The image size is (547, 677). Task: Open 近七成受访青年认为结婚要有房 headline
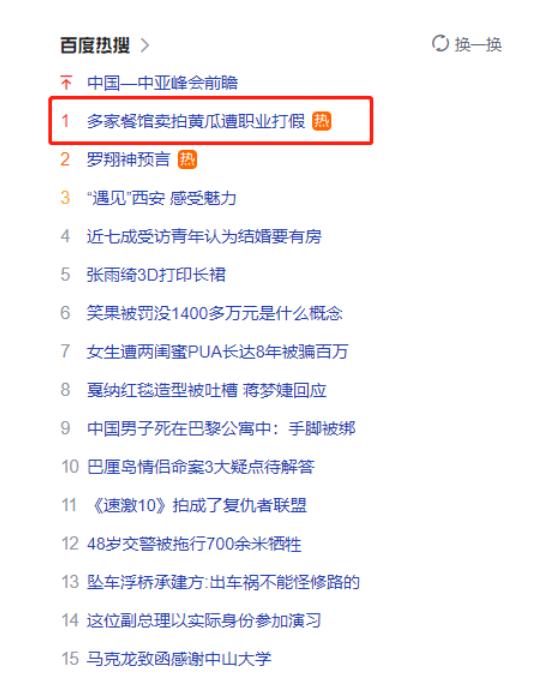pyautogui.click(x=204, y=236)
